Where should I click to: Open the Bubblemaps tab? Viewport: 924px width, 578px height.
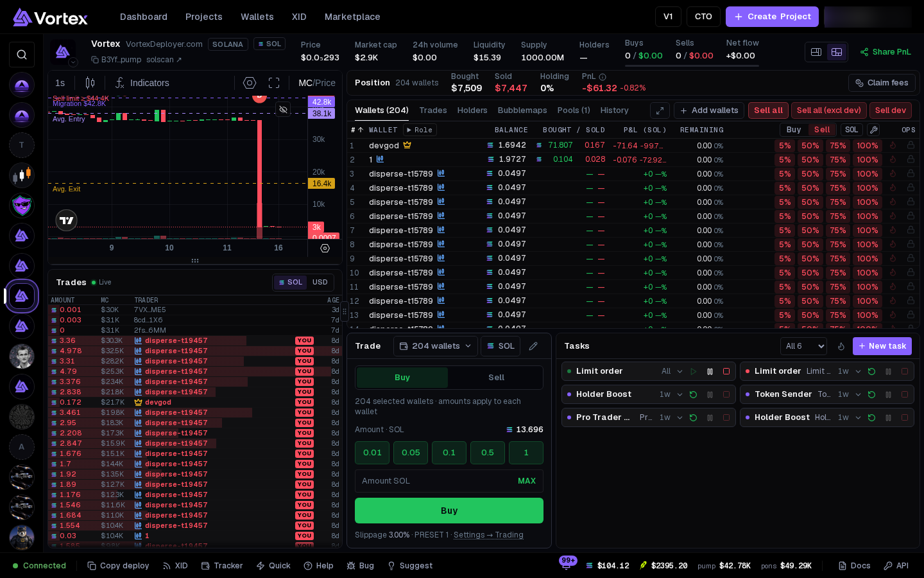[522, 110]
